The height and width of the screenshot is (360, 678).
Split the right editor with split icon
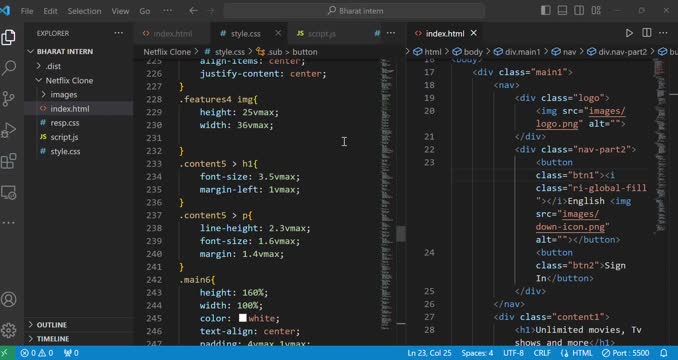click(x=646, y=33)
